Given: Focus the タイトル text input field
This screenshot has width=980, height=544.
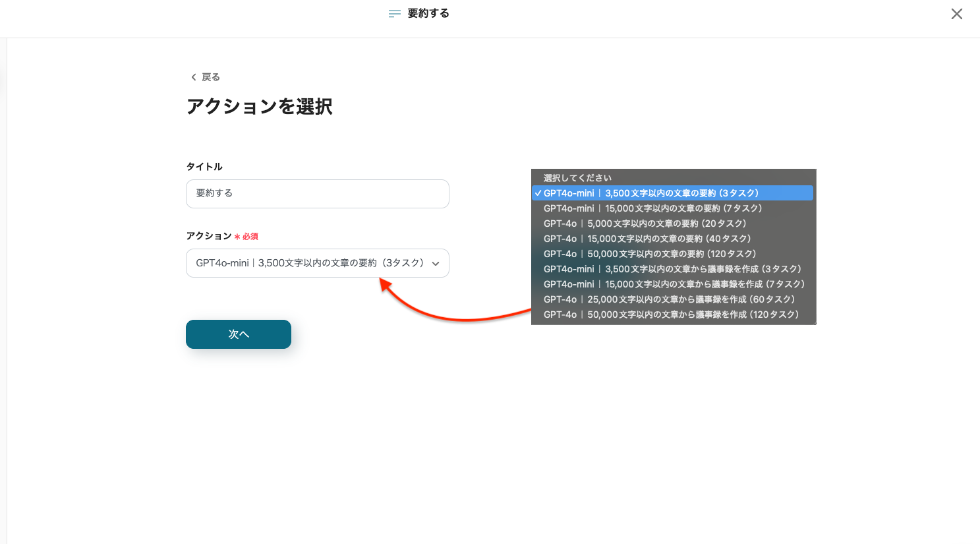Looking at the screenshot, I should (x=317, y=194).
